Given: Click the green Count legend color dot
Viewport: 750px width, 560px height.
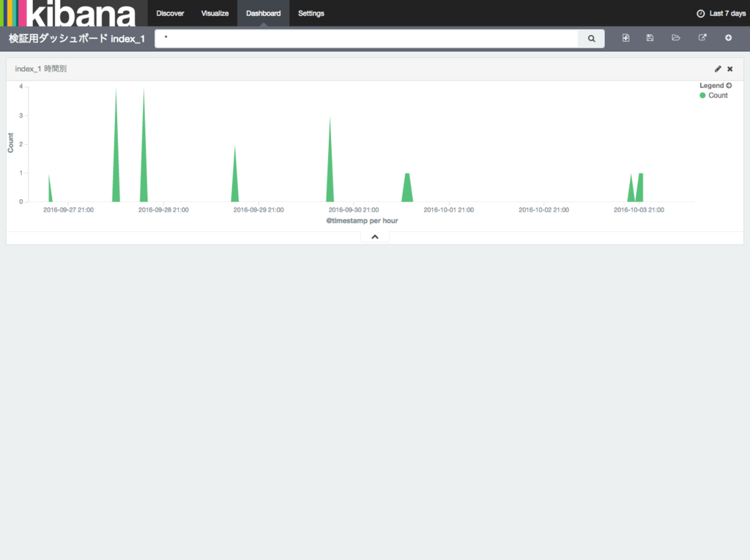Looking at the screenshot, I should [x=702, y=95].
